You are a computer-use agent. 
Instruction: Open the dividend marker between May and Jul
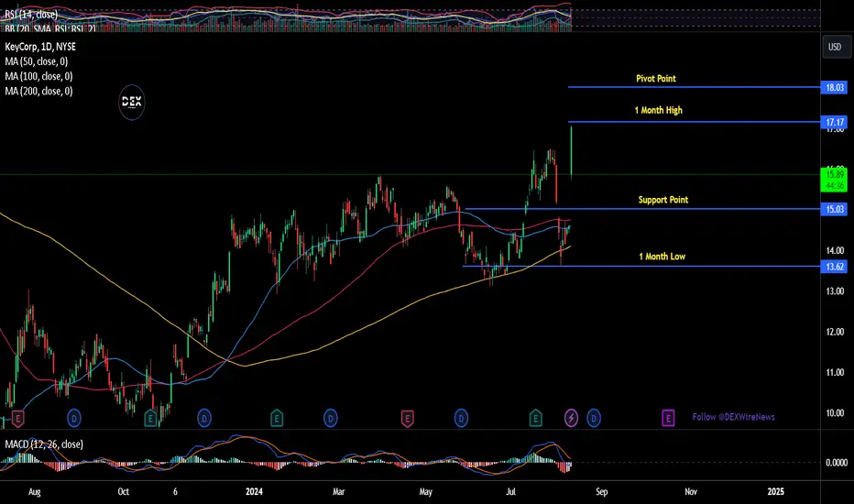461,419
